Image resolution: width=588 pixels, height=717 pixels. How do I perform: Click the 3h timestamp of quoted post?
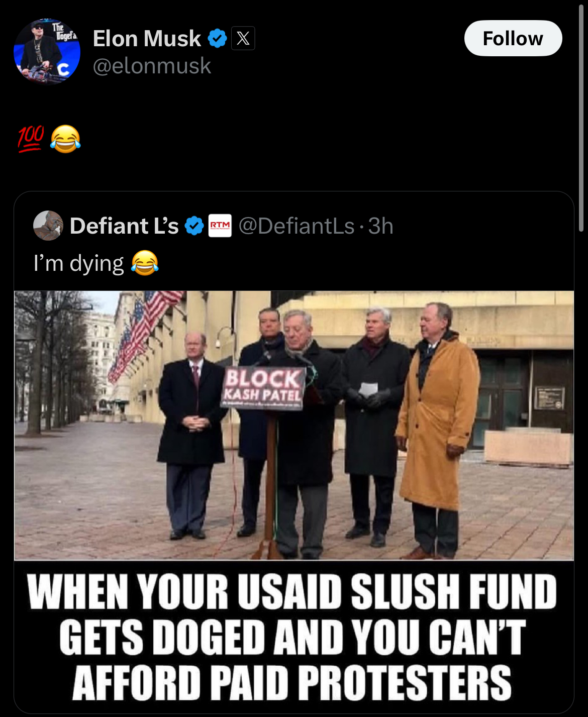[381, 226]
